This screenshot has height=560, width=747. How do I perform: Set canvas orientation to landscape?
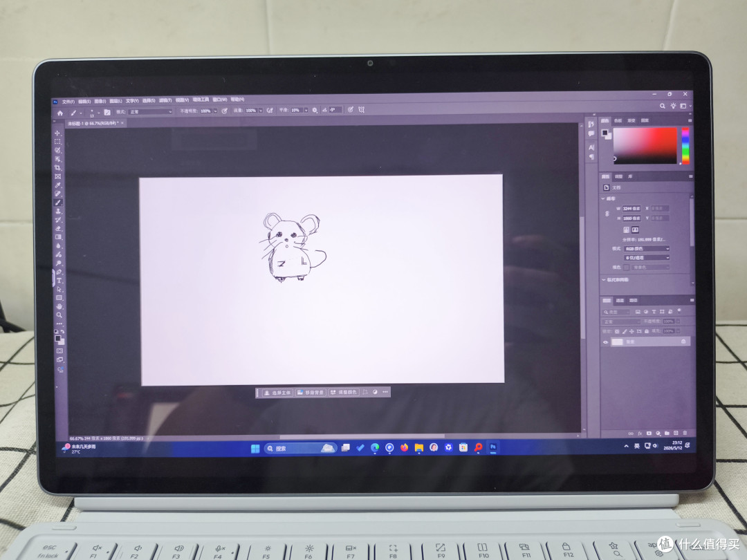(x=634, y=230)
